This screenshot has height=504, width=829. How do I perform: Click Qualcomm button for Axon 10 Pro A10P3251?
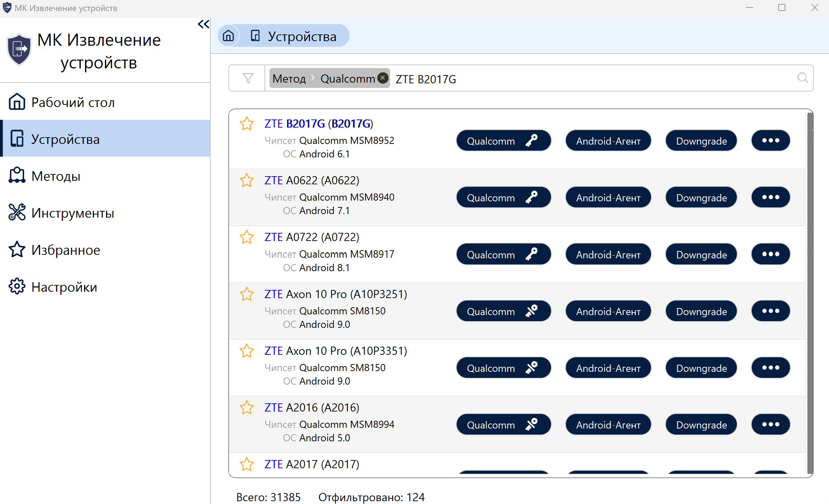click(503, 311)
